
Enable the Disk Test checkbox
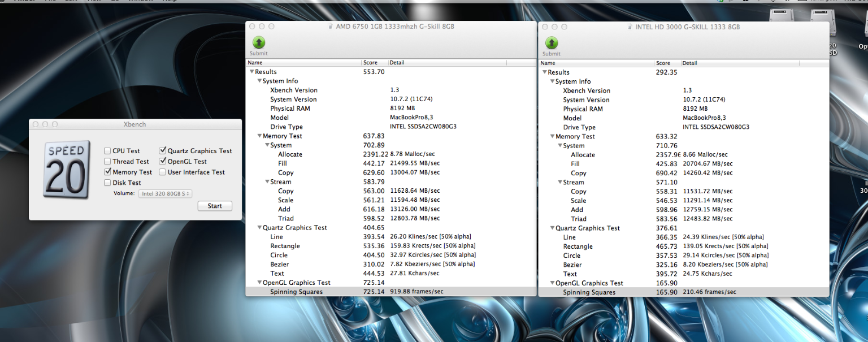coord(107,183)
